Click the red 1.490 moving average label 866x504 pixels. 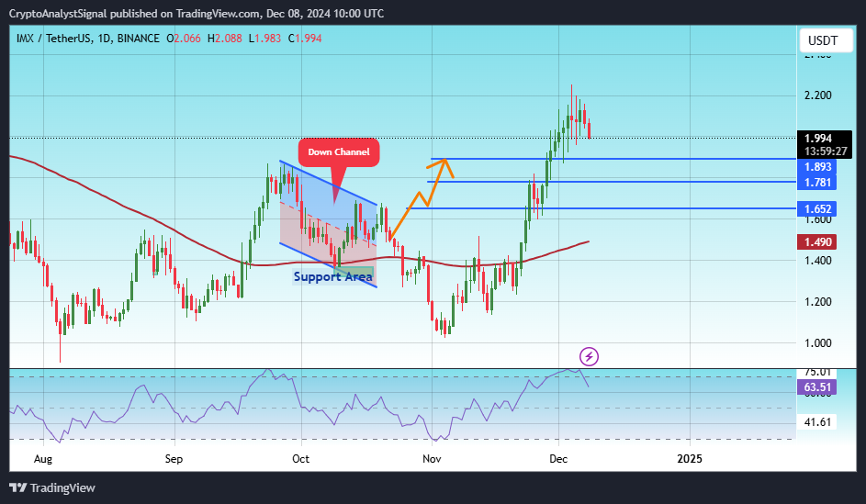point(816,241)
